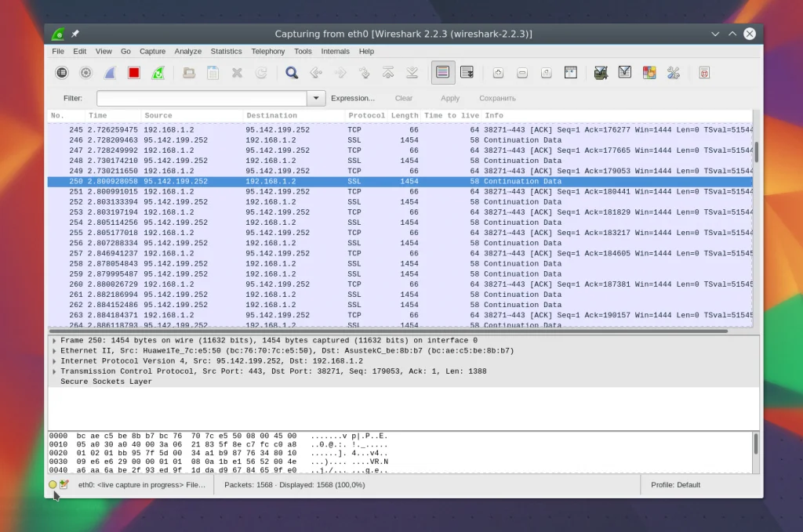Viewport: 803px width, 532px height.
Task: Stop the running capture with red square
Action: (134, 73)
